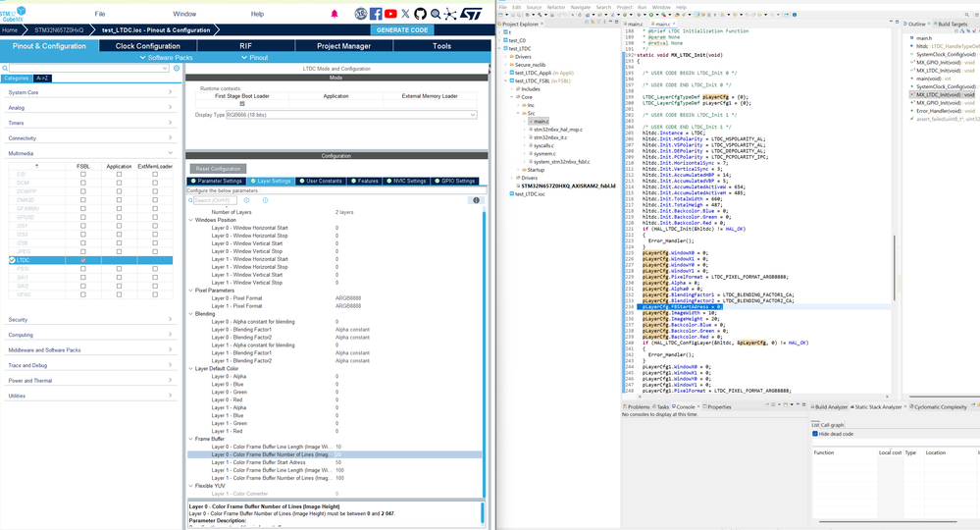The image size is (980, 530).
Task: Click the next search result arrow icon
Action: (x=265, y=200)
